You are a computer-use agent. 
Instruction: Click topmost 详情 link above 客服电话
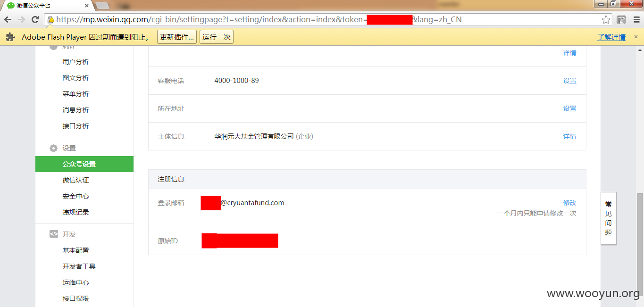tap(569, 53)
